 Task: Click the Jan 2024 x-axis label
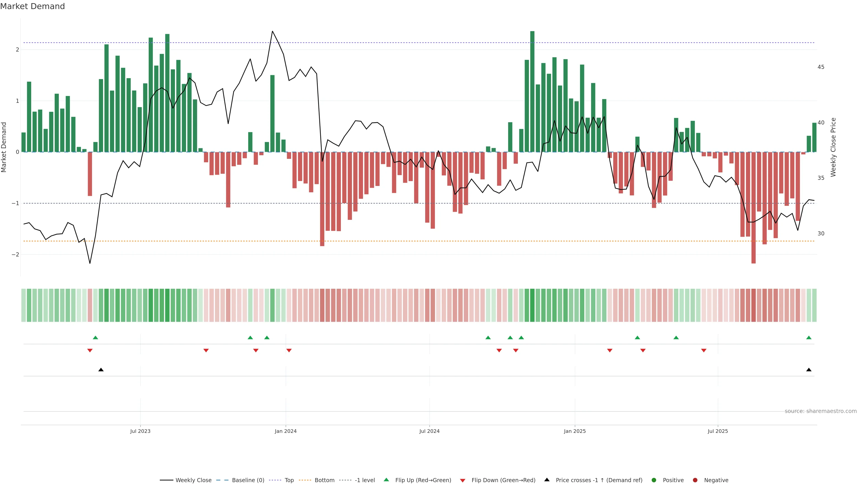click(285, 431)
